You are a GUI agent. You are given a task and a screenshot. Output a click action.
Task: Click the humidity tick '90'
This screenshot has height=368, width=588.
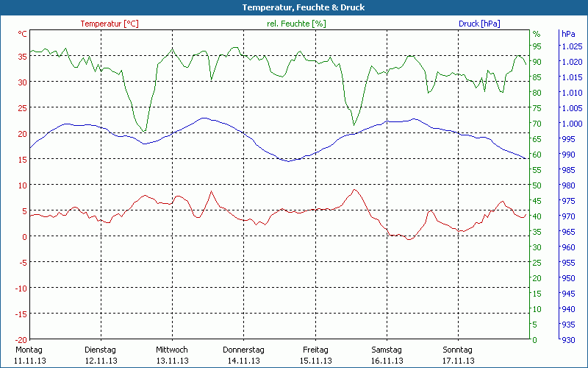tap(537, 62)
